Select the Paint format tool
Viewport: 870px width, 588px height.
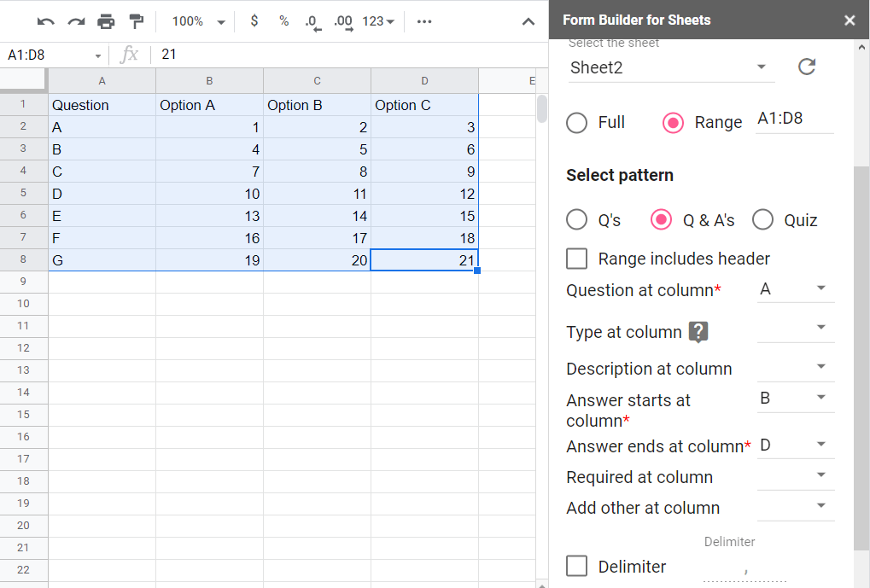tap(136, 21)
